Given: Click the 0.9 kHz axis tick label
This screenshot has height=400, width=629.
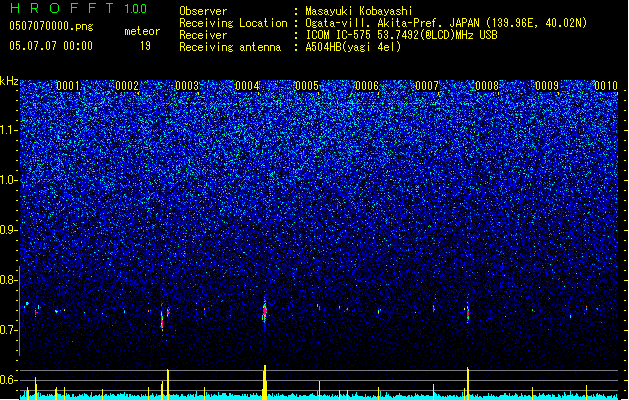Looking at the screenshot, I should [9, 230].
